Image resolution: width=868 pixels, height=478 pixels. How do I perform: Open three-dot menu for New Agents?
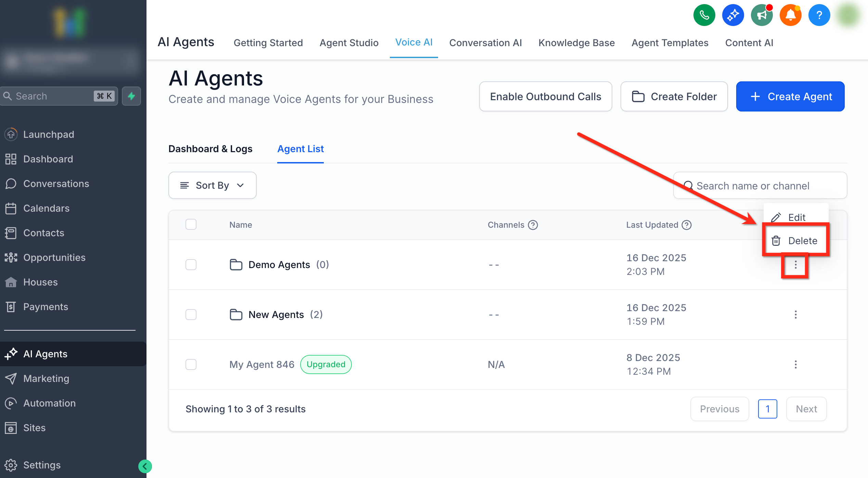(795, 315)
